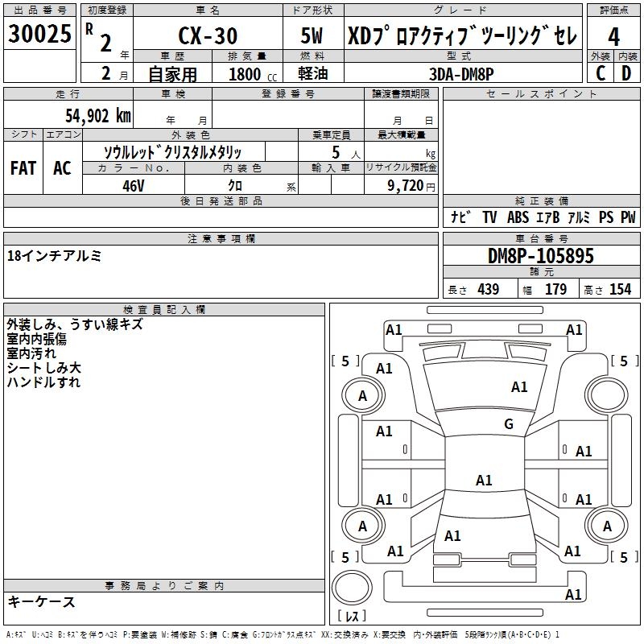Click the アルミ entry in 純正装備
Image resolution: width=644 pixels, height=644 pixels.
tap(579, 217)
